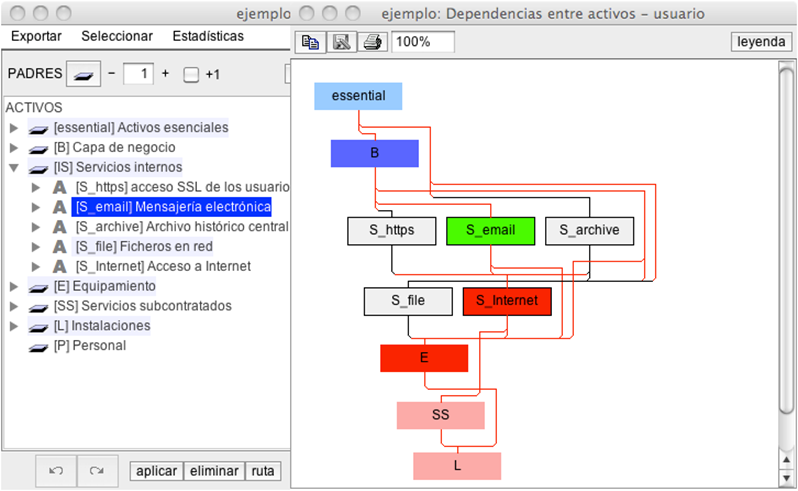The width and height of the screenshot is (798, 491).
Task: Click the layer icon button beside PADRES
Action: tap(83, 75)
